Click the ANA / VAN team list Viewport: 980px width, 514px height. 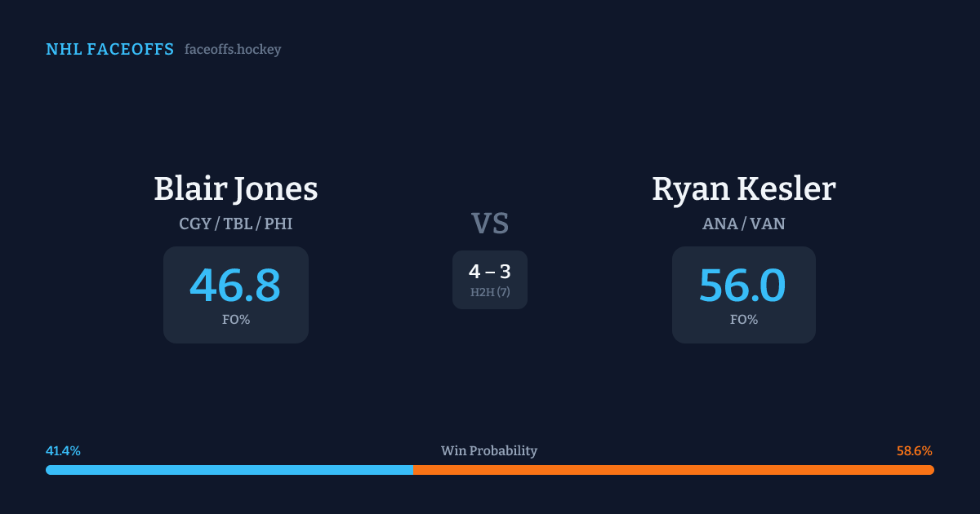[743, 224]
